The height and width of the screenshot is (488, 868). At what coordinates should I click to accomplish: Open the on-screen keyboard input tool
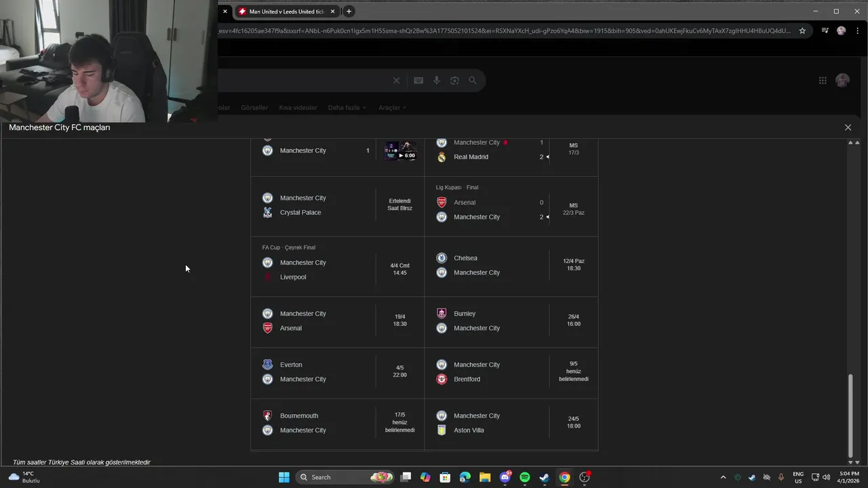pos(418,81)
